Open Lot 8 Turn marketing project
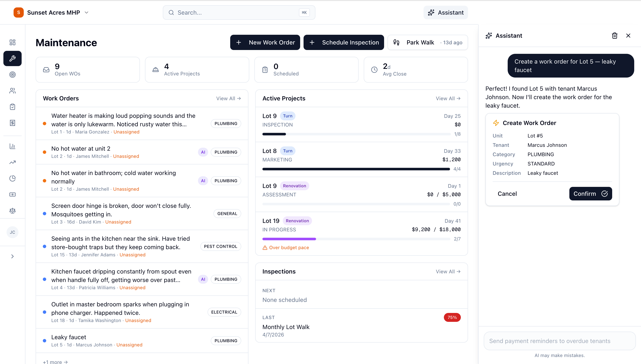This screenshot has height=364, width=641. (x=361, y=160)
